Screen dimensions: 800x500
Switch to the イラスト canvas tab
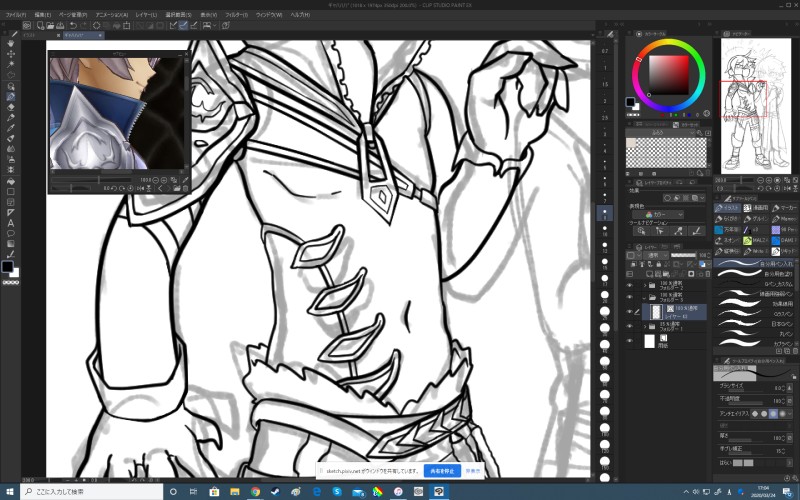coord(42,35)
